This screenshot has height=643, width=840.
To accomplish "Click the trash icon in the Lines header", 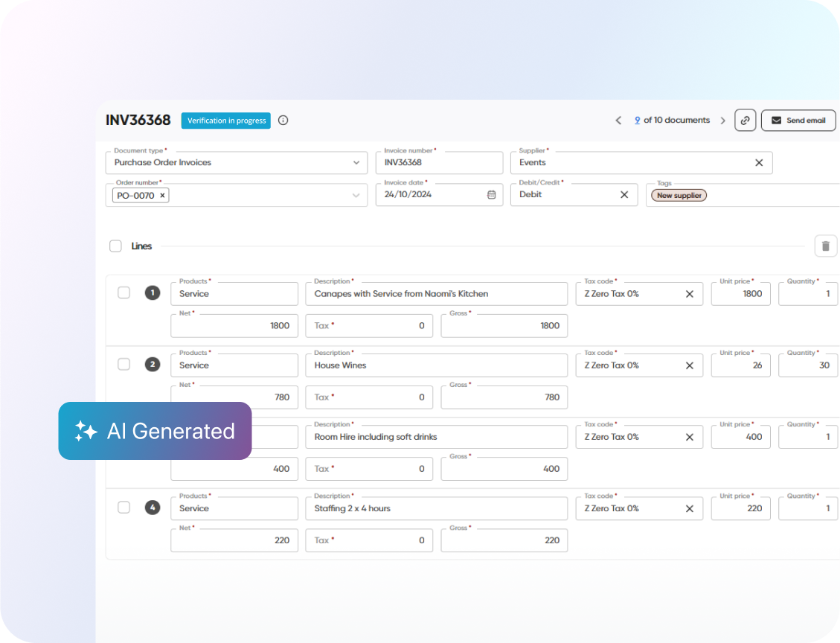I will (x=826, y=246).
